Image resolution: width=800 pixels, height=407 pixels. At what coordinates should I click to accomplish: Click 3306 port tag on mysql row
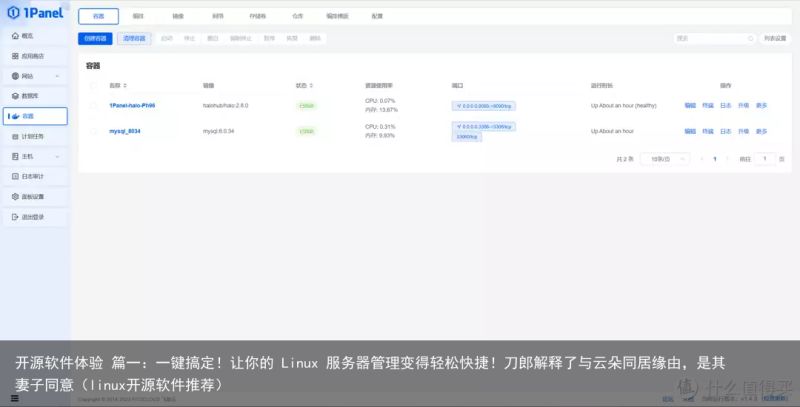pyautogui.click(x=484, y=126)
